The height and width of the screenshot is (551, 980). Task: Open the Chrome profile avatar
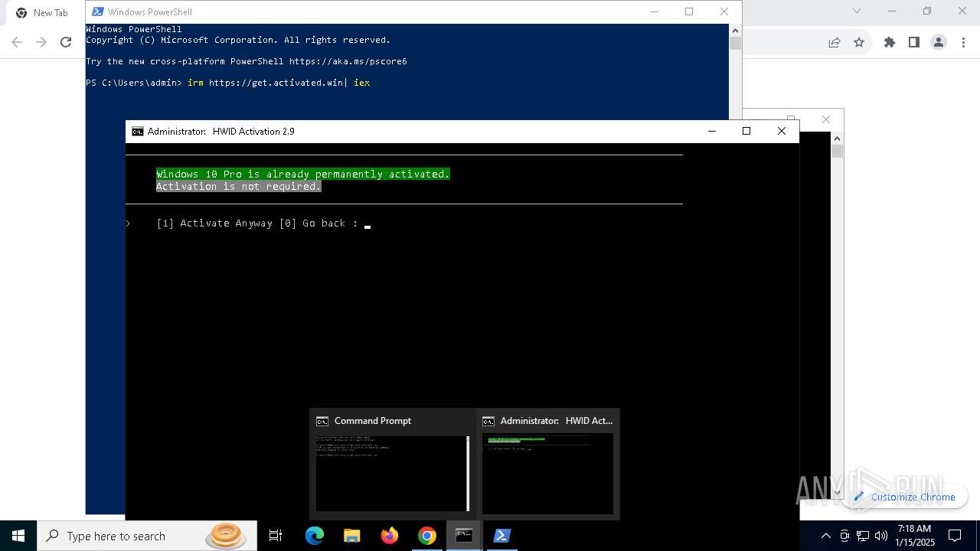[939, 42]
